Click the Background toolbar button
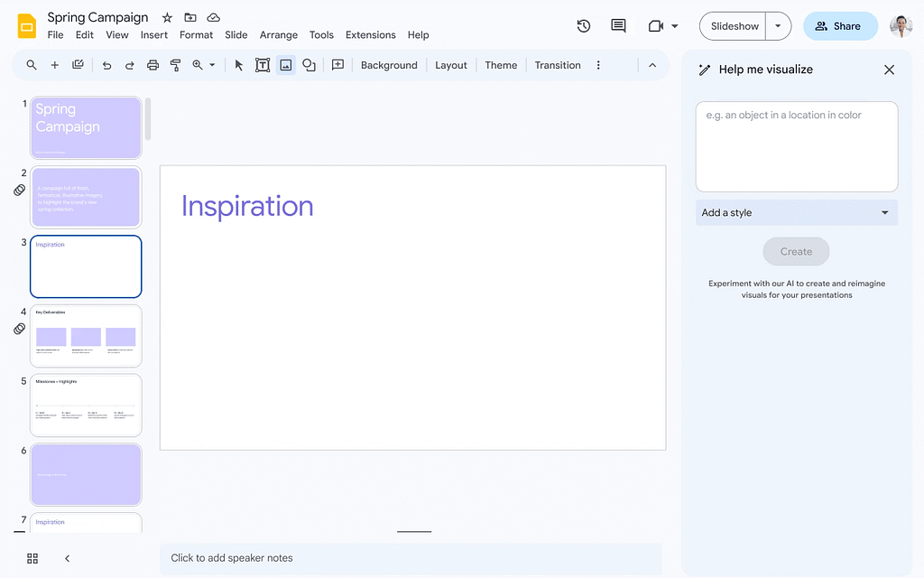This screenshot has height=578, width=924. (x=389, y=65)
